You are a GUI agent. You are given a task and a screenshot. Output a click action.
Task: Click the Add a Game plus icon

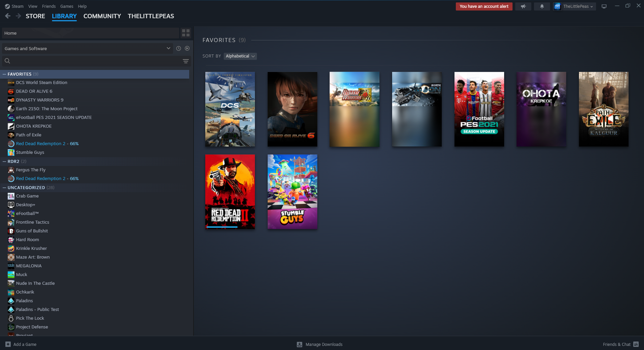tap(8, 344)
